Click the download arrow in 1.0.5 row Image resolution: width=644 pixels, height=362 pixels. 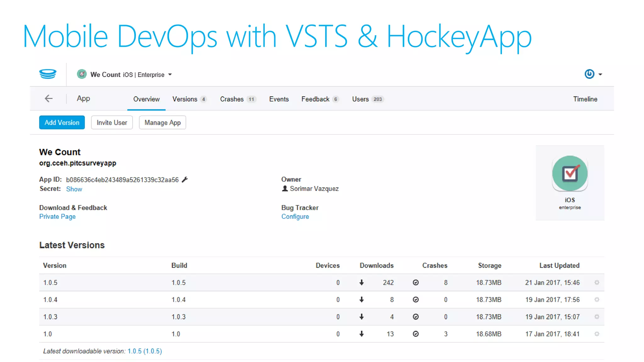click(x=362, y=282)
